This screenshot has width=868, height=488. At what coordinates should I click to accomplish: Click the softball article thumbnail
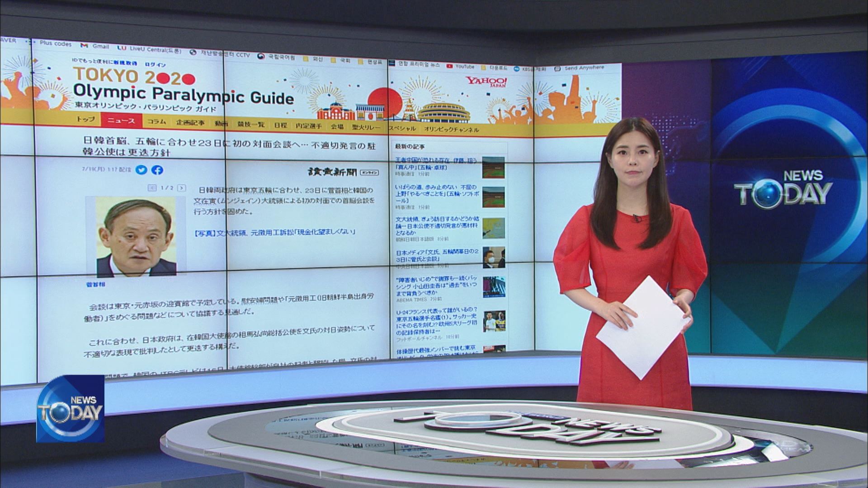pyautogui.click(x=493, y=197)
